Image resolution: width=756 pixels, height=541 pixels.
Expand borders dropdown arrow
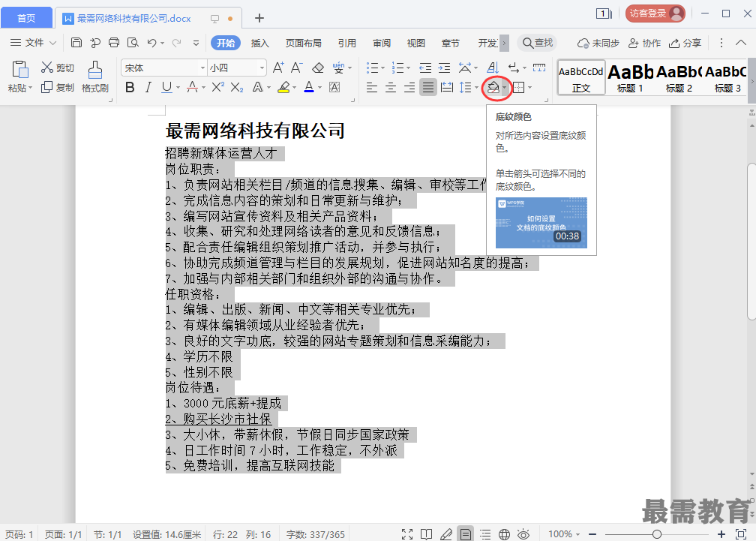(529, 88)
